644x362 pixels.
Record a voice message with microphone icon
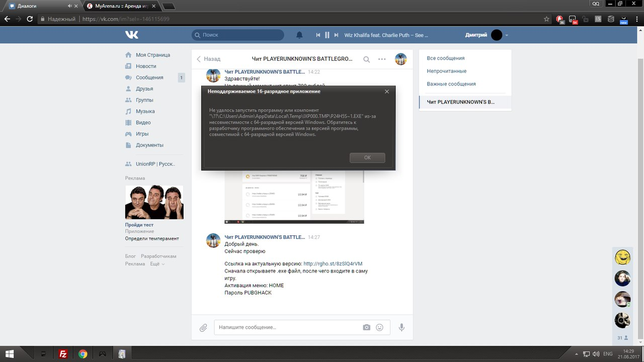click(x=401, y=327)
